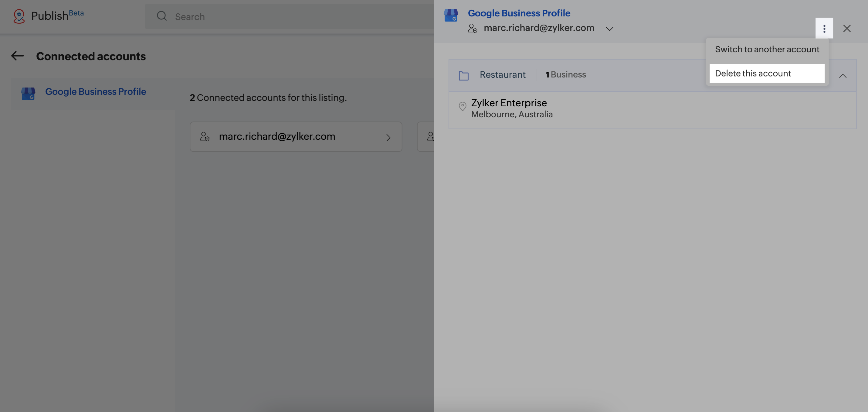This screenshot has width=868, height=412.
Task: Click the Google Business Profile store icon in sidebar
Action: (x=28, y=94)
